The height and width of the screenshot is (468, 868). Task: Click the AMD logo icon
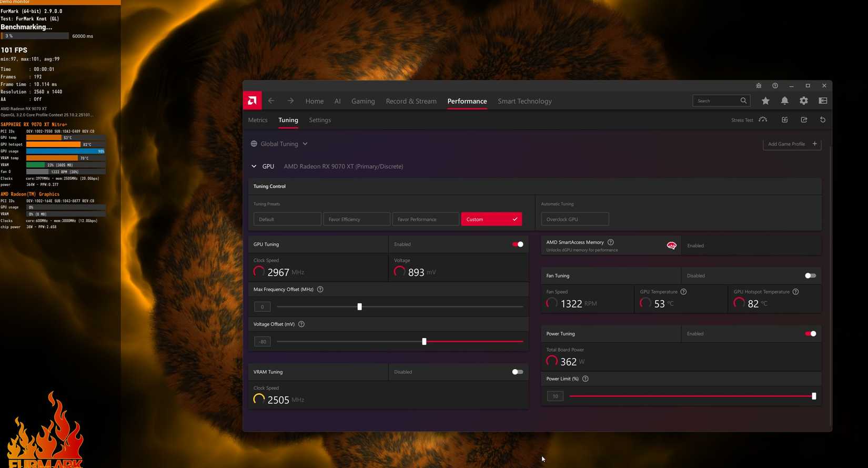point(252,100)
